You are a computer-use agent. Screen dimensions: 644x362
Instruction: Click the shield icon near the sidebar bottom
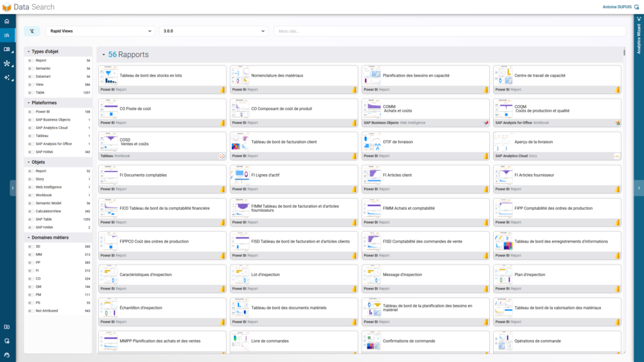click(x=6, y=340)
